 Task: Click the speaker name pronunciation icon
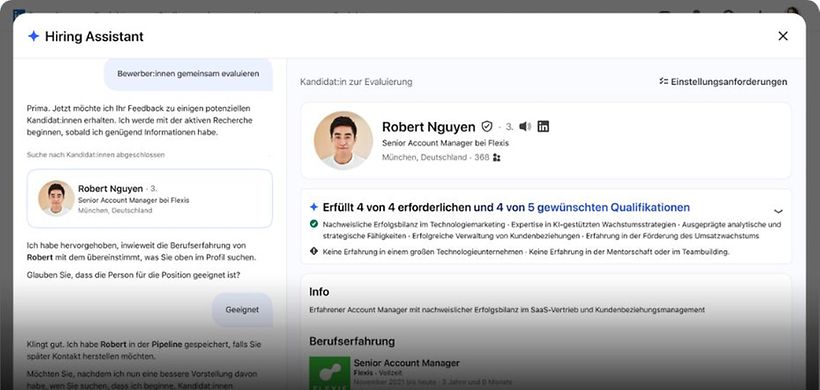[x=525, y=127]
